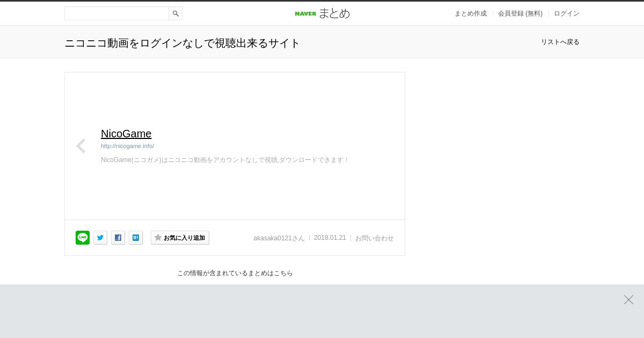Open the http://nicogame.info/ URL

click(127, 146)
